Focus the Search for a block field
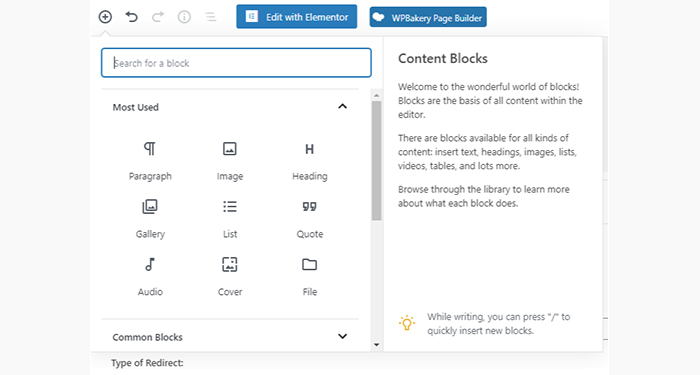This screenshot has height=375, width=700. pos(236,63)
